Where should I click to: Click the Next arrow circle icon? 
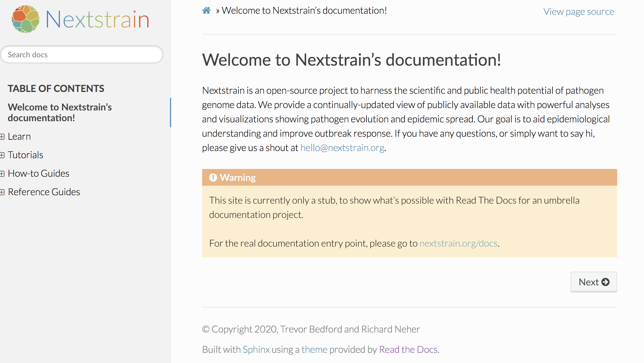[606, 282]
